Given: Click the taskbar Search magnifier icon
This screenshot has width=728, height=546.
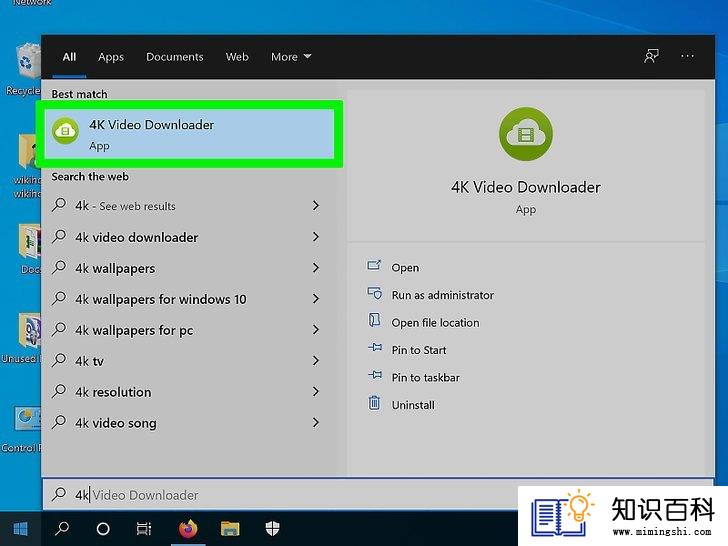Looking at the screenshot, I should (62, 529).
